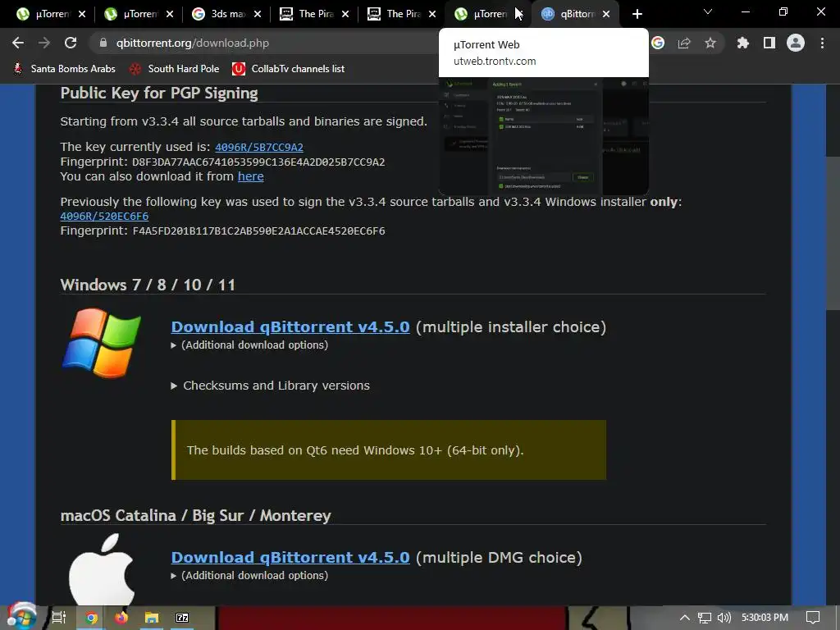The width and height of the screenshot is (840, 630).
Task: Open 7-Zip from the taskbar
Action: (182, 618)
